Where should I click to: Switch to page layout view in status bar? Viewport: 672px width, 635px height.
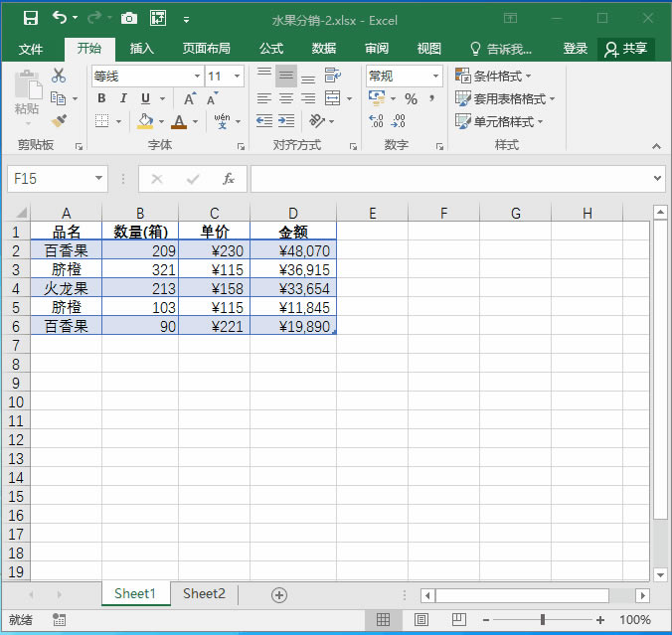tap(420, 620)
